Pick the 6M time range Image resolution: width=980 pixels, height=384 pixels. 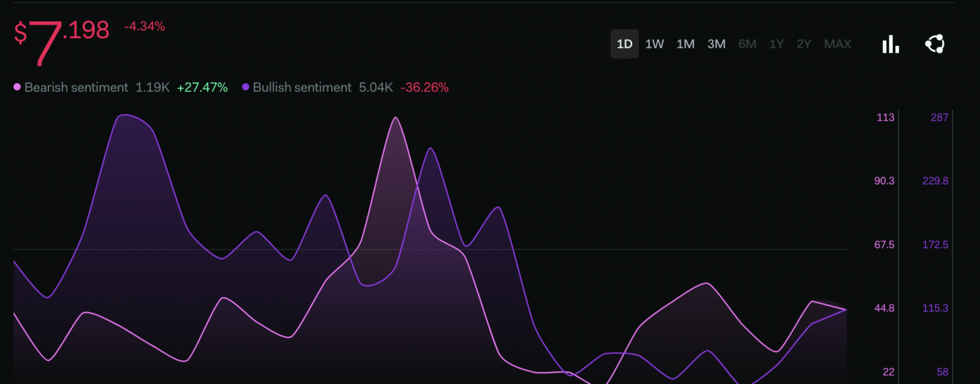pyautogui.click(x=747, y=44)
